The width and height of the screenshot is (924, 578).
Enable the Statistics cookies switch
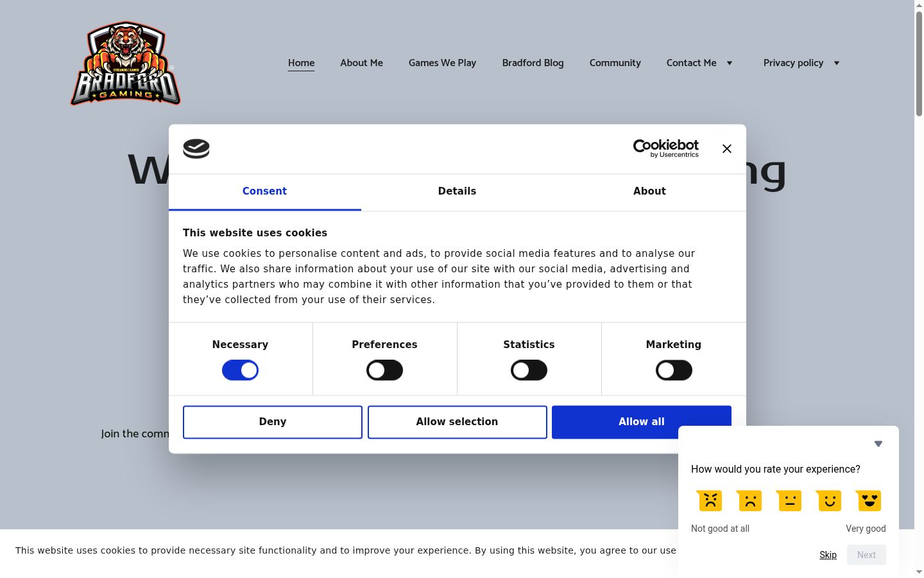529,370
